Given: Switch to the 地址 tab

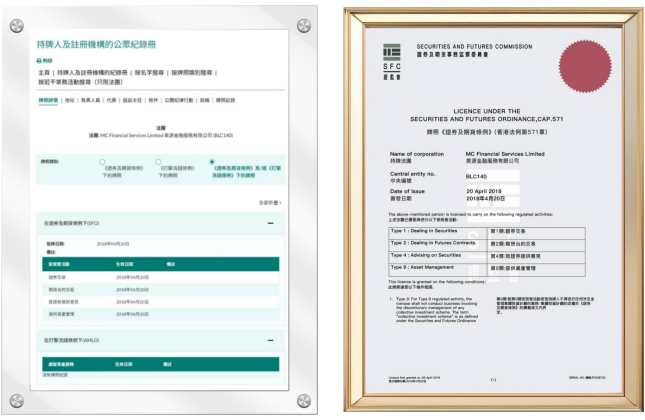Looking at the screenshot, I should coord(70,100).
